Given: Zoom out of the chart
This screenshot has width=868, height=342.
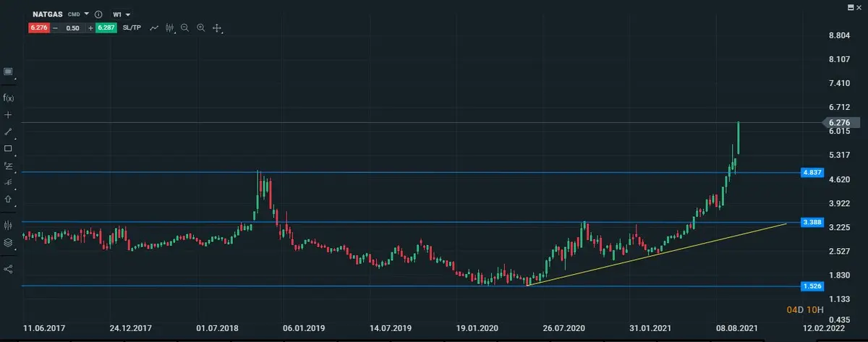Looking at the screenshot, I should 185,27.
